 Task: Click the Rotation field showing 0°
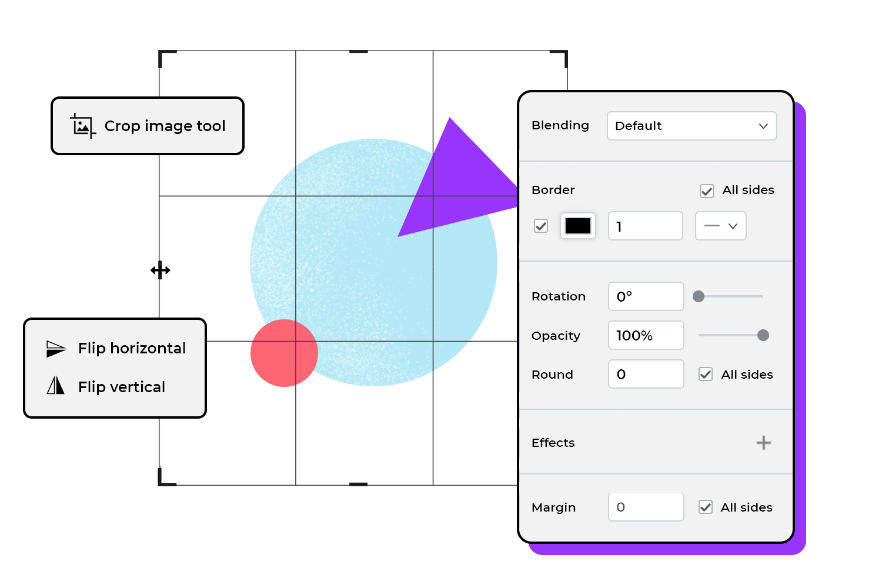[x=646, y=296]
